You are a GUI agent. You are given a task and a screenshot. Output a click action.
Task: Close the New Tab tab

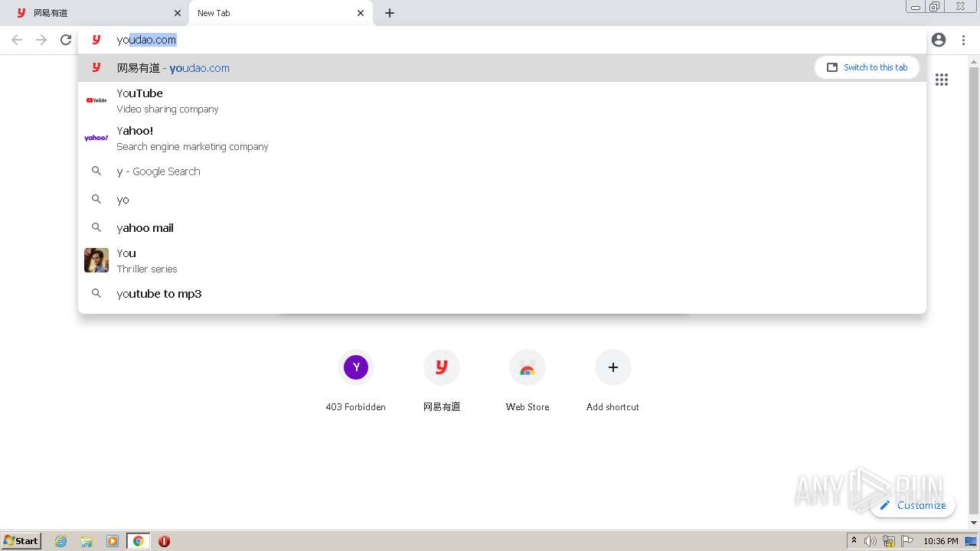pos(361,13)
